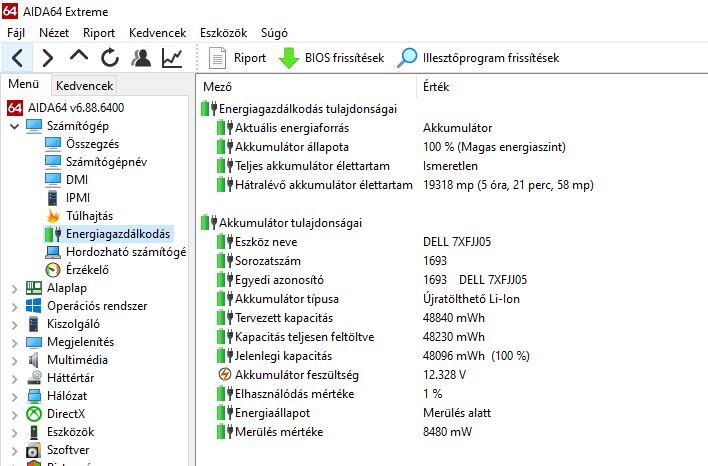Click the value 48096 mWh (100 %)
The width and height of the screenshot is (708, 466).
click(476, 355)
